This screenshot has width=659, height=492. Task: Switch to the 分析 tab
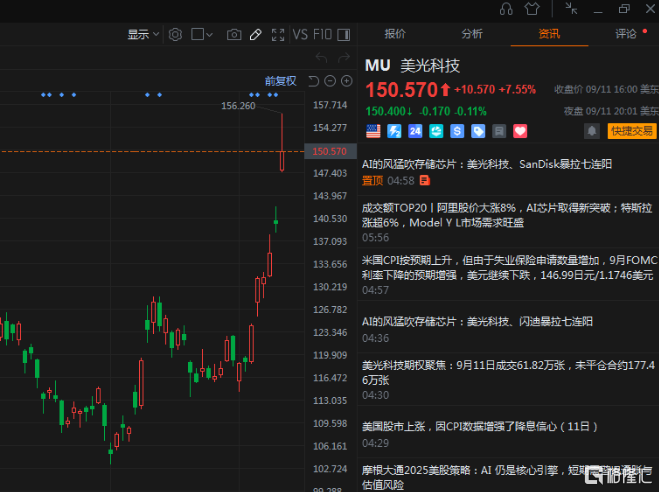pos(472,34)
